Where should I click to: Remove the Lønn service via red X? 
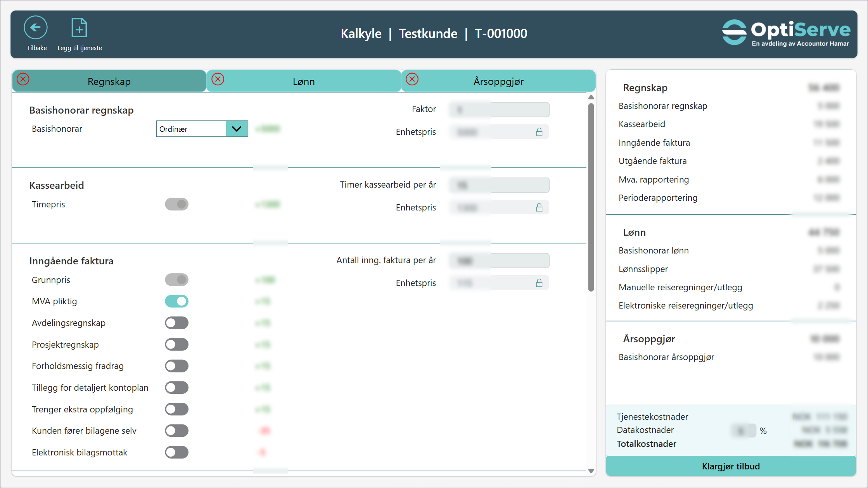click(x=218, y=79)
